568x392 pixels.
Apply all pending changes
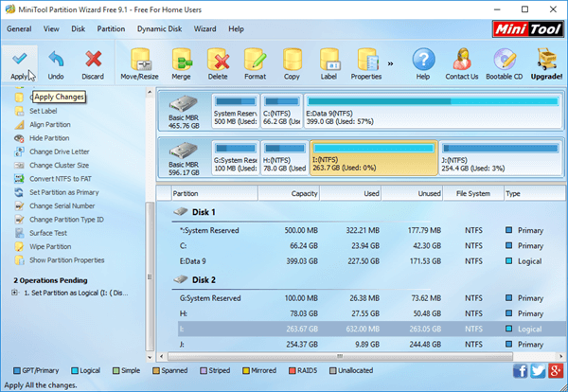pos(20,64)
